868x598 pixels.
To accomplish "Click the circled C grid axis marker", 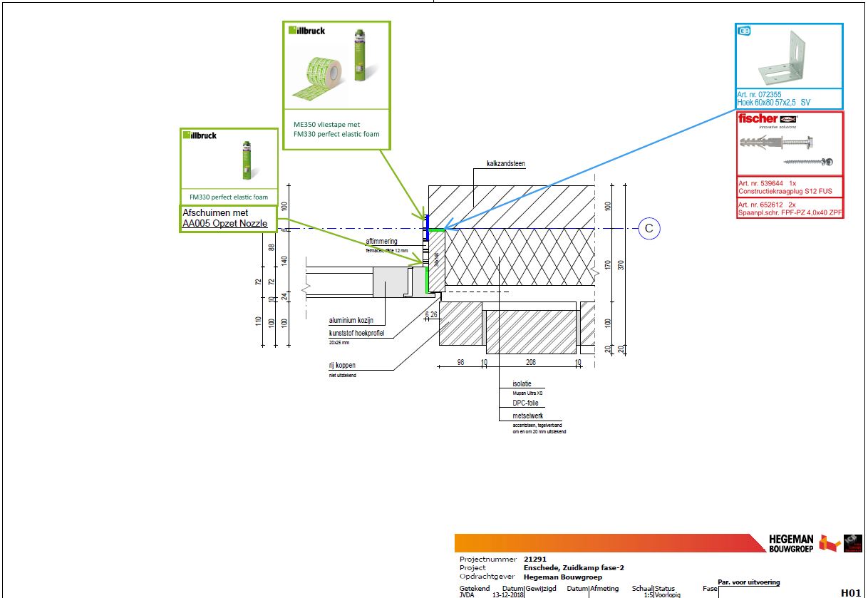I will coord(649,229).
